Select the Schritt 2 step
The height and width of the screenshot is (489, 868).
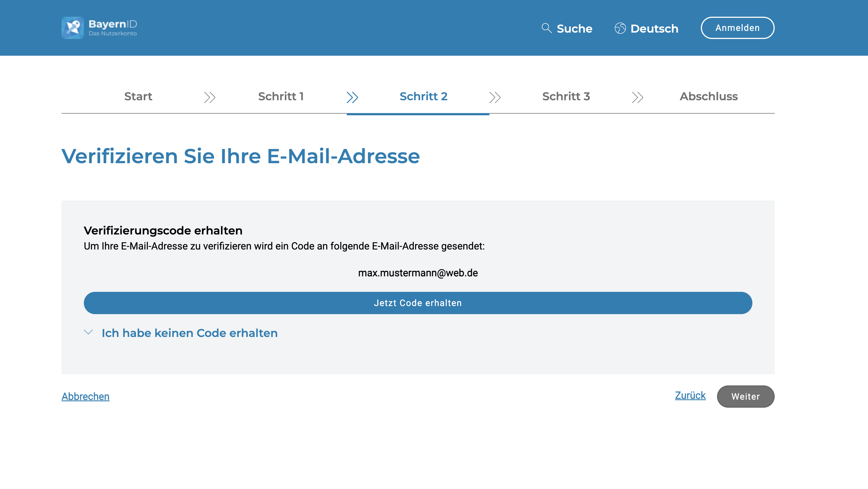point(424,96)
